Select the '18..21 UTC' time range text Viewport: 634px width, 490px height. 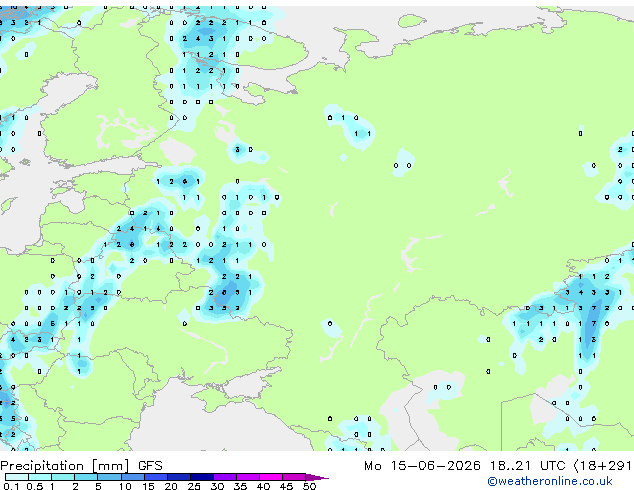(527, 466)
